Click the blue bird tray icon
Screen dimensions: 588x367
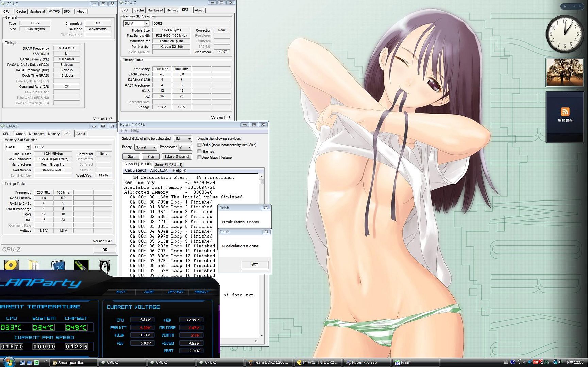(530, 362)
